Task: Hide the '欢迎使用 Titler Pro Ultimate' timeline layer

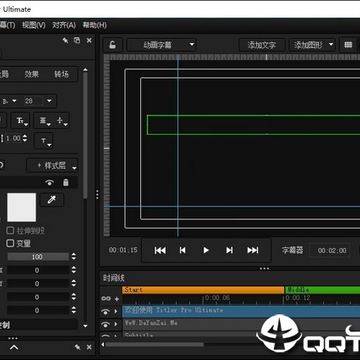Action: [x=106, y=312]
